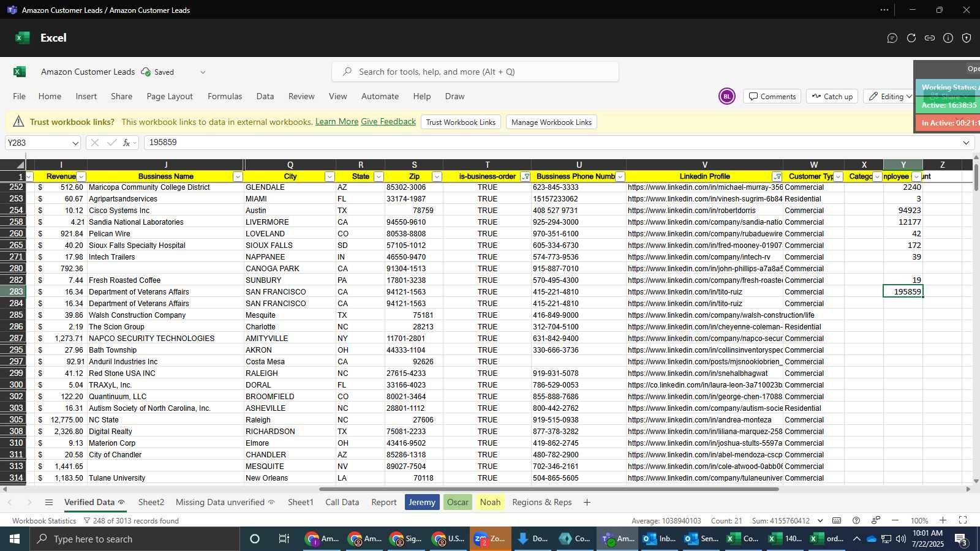The height and width of the screenshot is (551, 980).
Task: Click the feedback icon in the status bar
Action: point(876,520)
